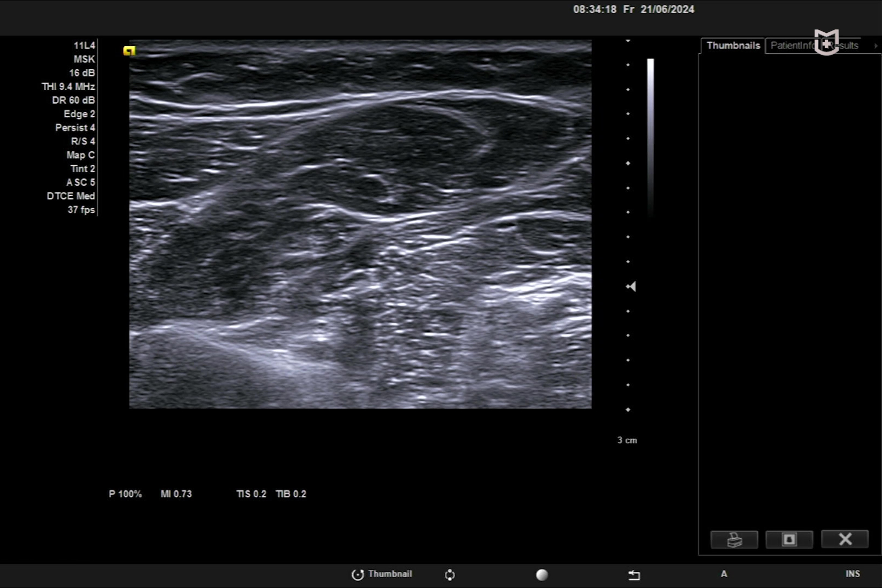Click the THI 9.4 MHz frequency setting
Image resolution: width=882 pixels, height=588 pixels.
[x=68, y=87]
